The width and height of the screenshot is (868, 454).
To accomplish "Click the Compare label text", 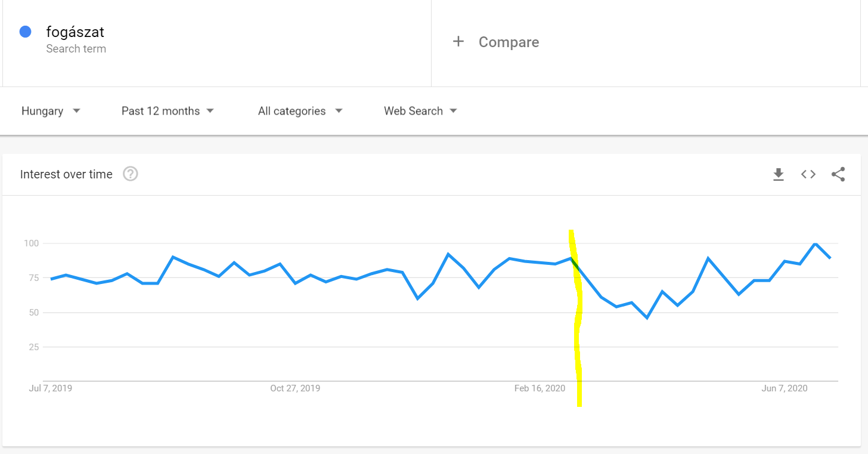I will point(509,42).
